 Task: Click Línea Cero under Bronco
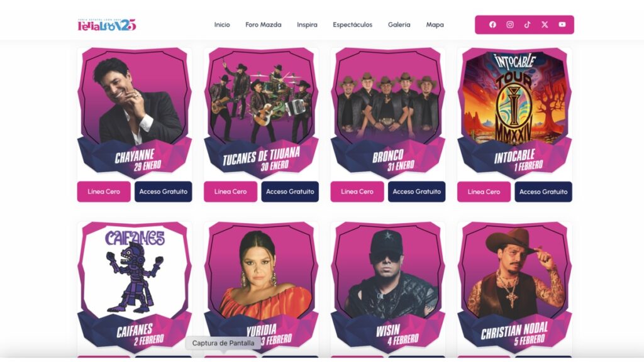pos(357,192)
